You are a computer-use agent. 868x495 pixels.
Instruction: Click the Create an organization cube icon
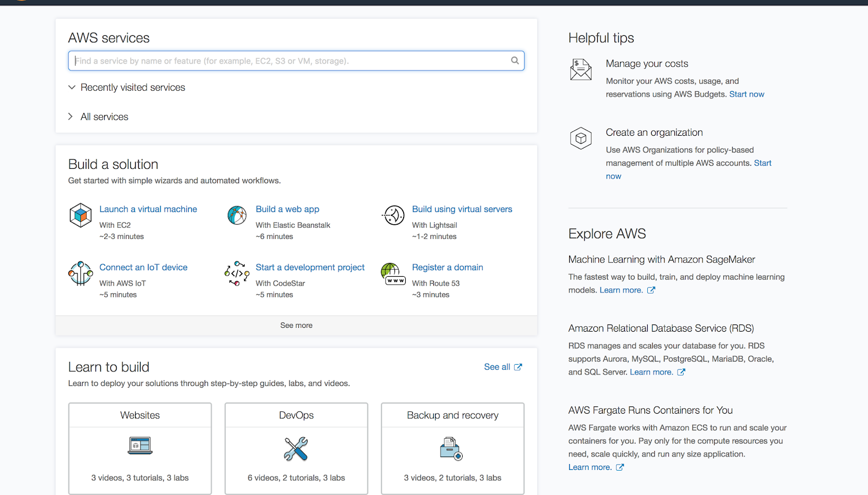point(580,138)
